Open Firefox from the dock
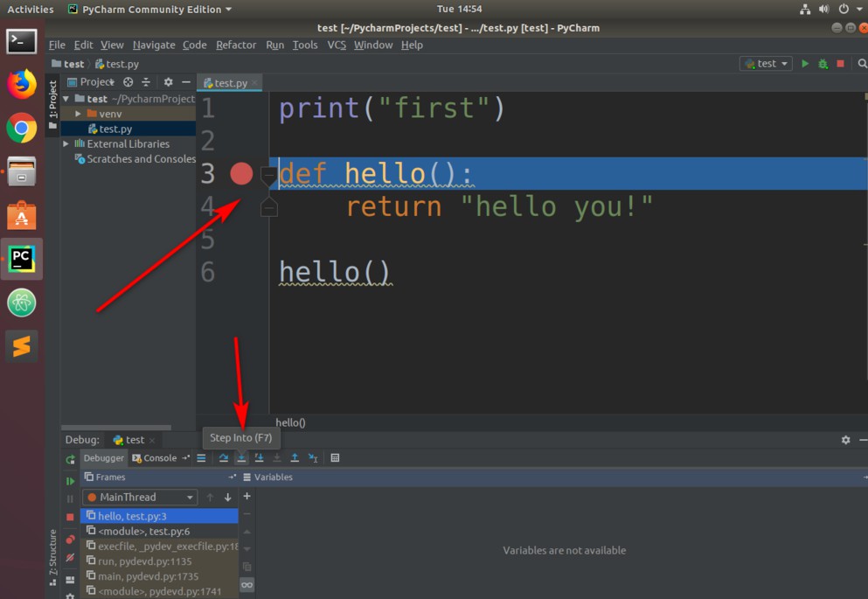 (x=22, y=84)
